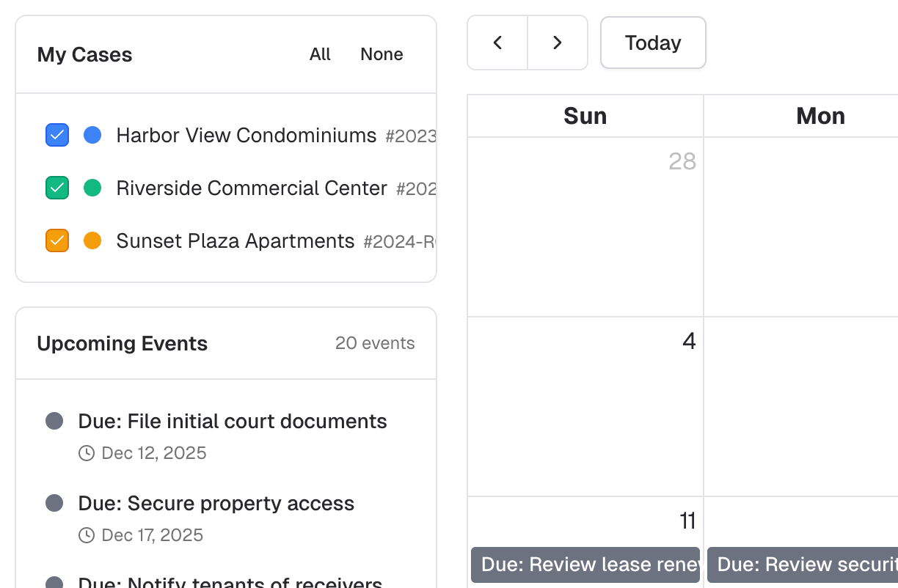This screenshot has width=898, height=588.
Task: Click the left chevron to view previous period
Action: point(497,43)
